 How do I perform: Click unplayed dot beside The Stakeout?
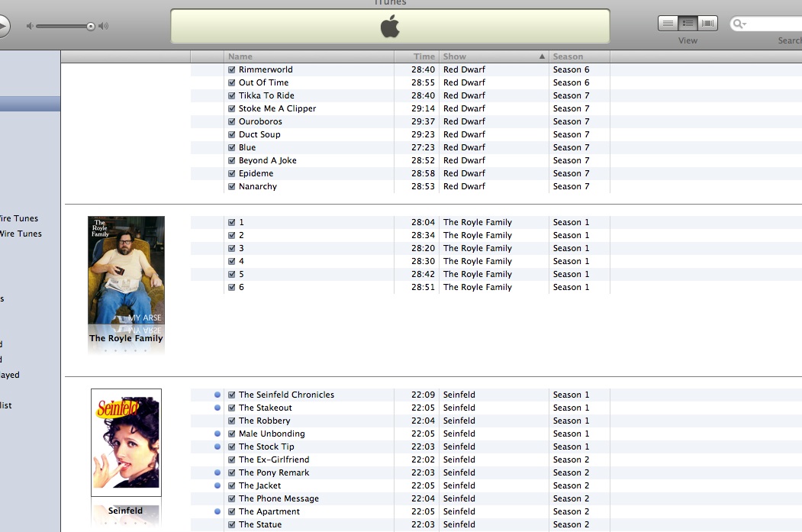(217, 408)
